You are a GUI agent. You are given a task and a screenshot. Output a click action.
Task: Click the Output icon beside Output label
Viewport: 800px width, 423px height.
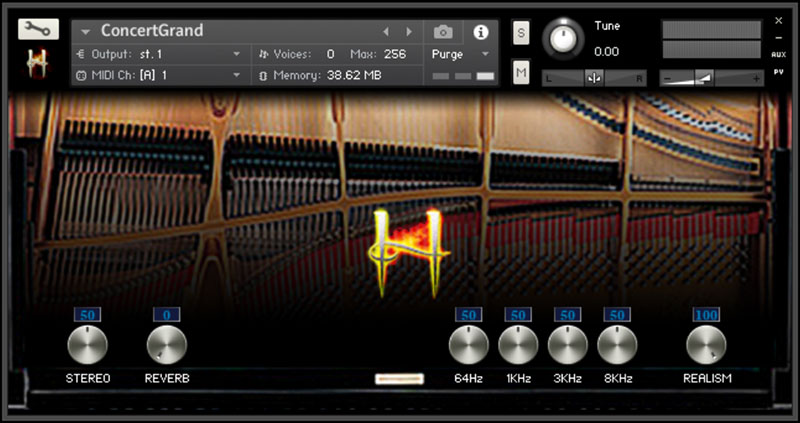tap(82, 54)
